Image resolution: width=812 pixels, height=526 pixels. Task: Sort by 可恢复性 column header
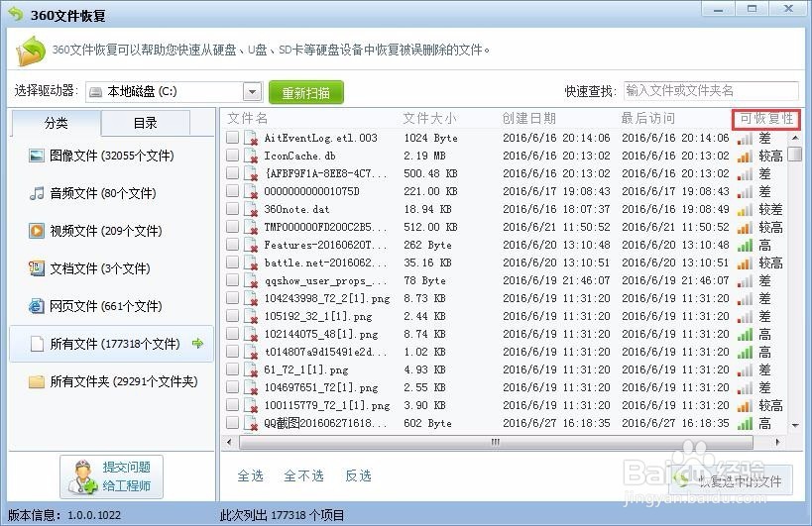(x=766, y=119)
